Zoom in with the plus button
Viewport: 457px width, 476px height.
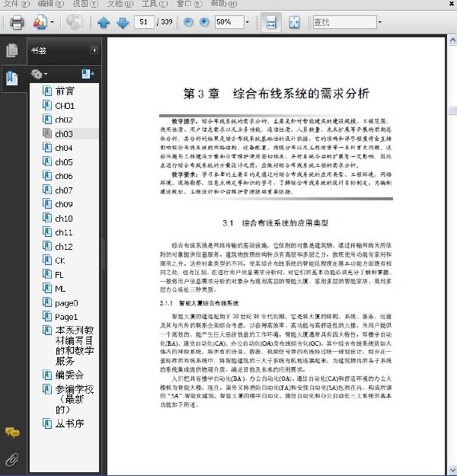click(204, 22)
